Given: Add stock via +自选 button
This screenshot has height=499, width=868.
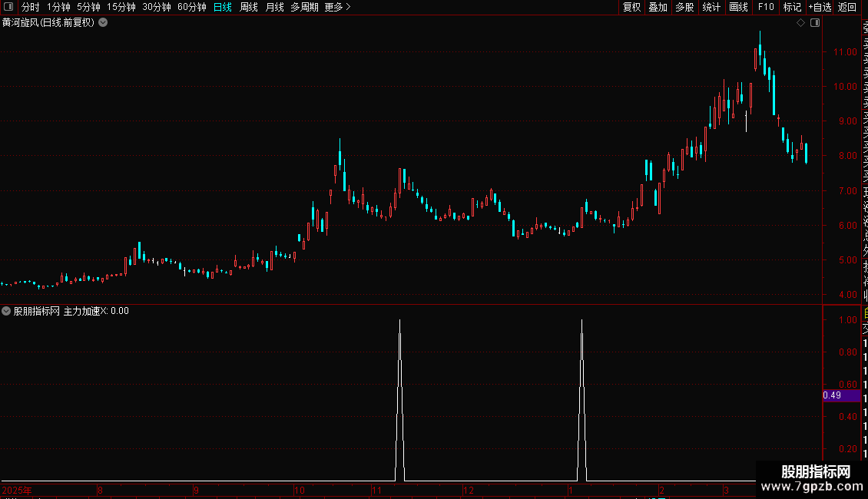Looking at the screenshot, I should point(820,7).
